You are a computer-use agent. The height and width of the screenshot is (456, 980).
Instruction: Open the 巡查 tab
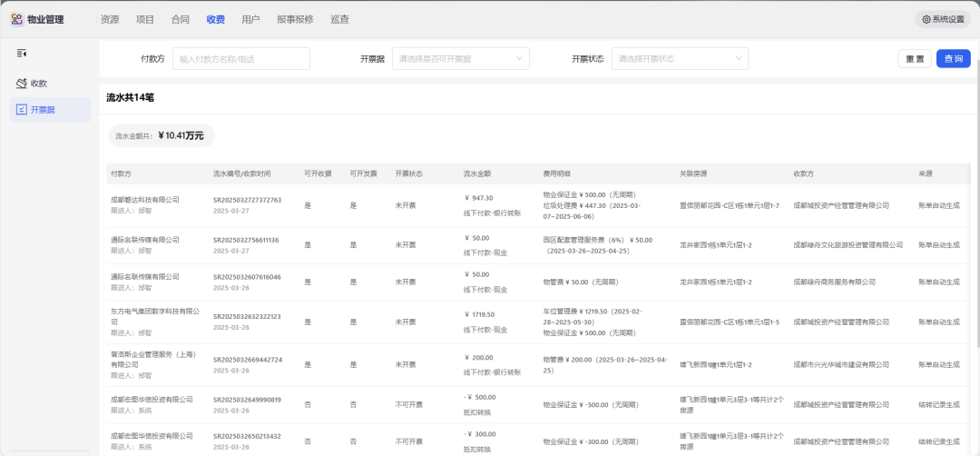(339, 19)
